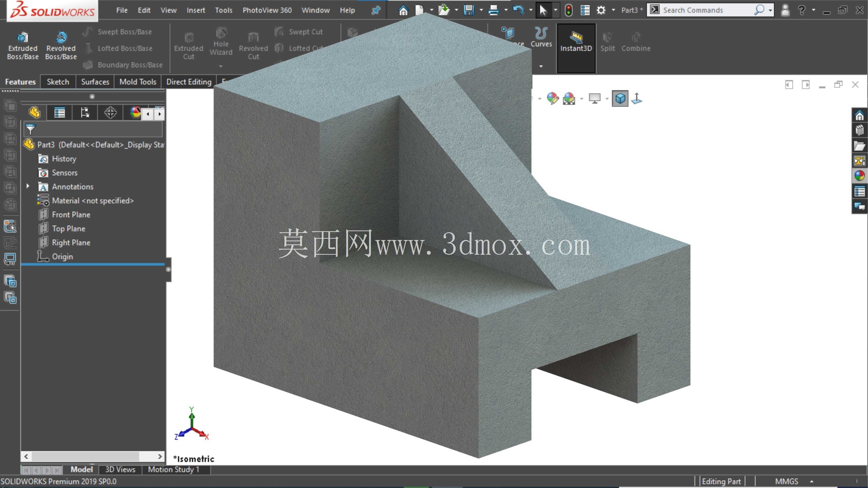Select Material <not specified> tree item

(x=85, y=200)
